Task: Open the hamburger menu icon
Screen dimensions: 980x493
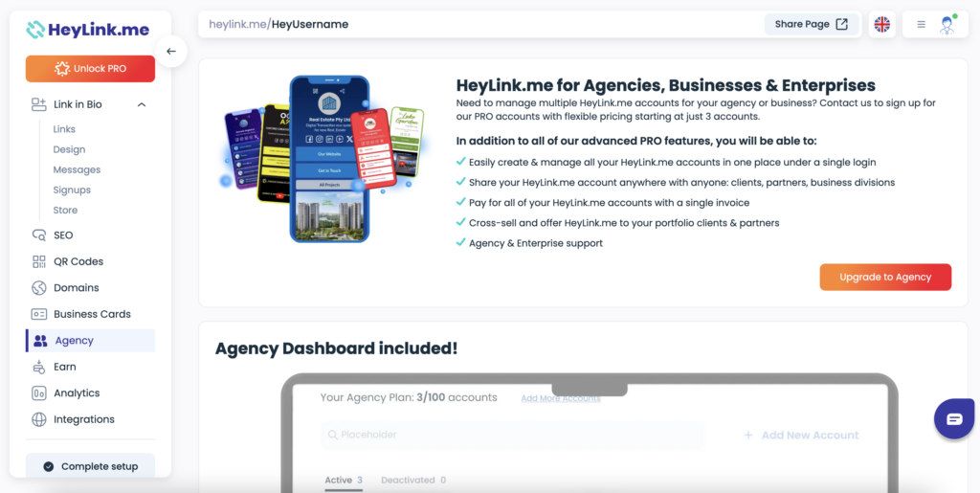Action: pyautogui.click(x=921, y=24)
